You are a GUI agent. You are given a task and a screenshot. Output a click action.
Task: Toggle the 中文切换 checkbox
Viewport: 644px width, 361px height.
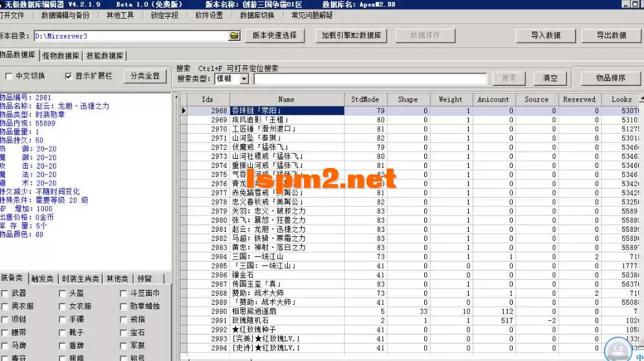(8, 76)
